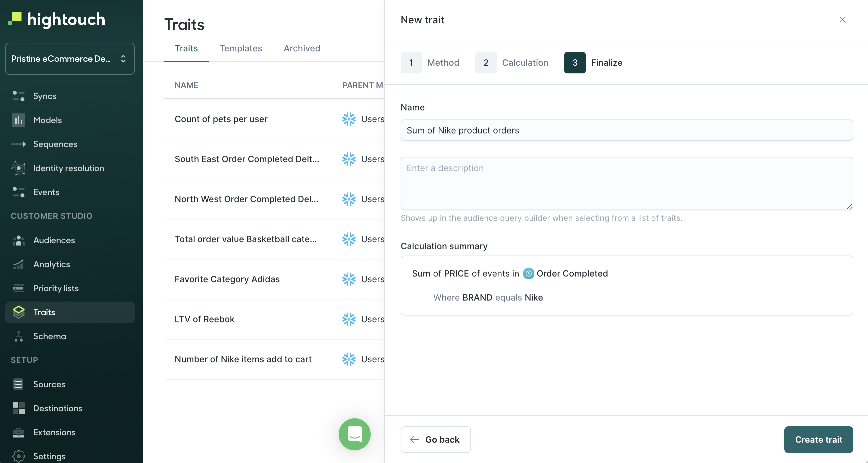
Task: Click the description field resize handle
Action: (849, 206)
